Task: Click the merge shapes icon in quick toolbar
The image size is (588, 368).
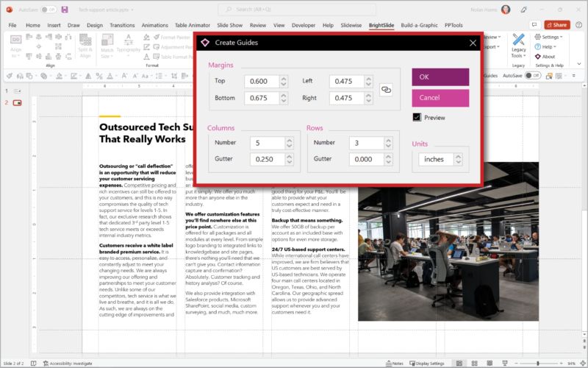Action: [46, 76]
